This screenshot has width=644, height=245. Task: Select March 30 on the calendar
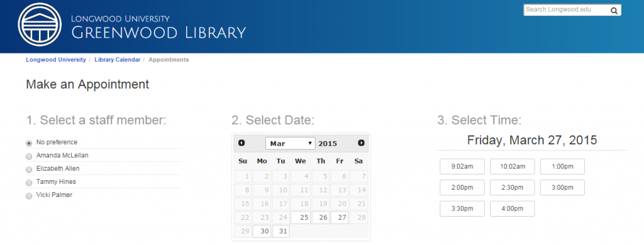click(x=262, y=231)
